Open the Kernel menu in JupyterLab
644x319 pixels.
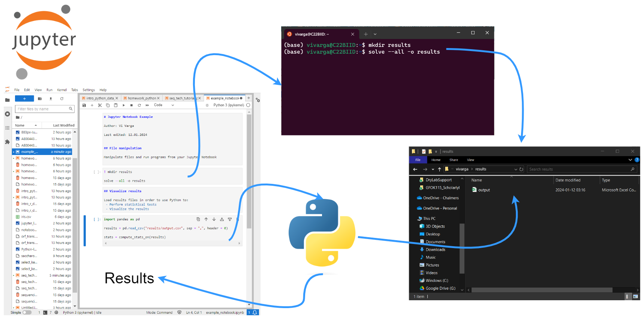coord(62,90)
